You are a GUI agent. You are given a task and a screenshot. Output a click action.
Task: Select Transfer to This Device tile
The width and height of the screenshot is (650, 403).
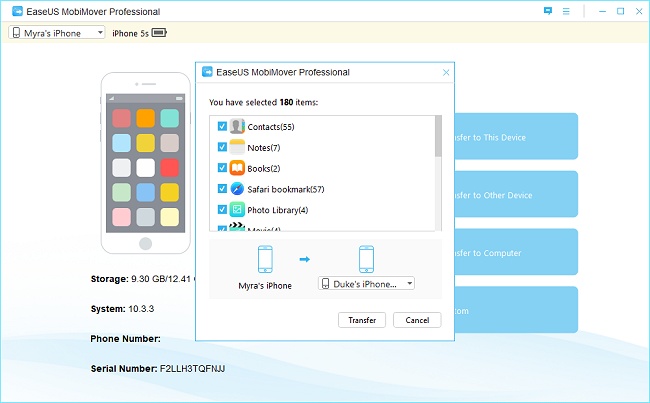[x=516, y=136]
